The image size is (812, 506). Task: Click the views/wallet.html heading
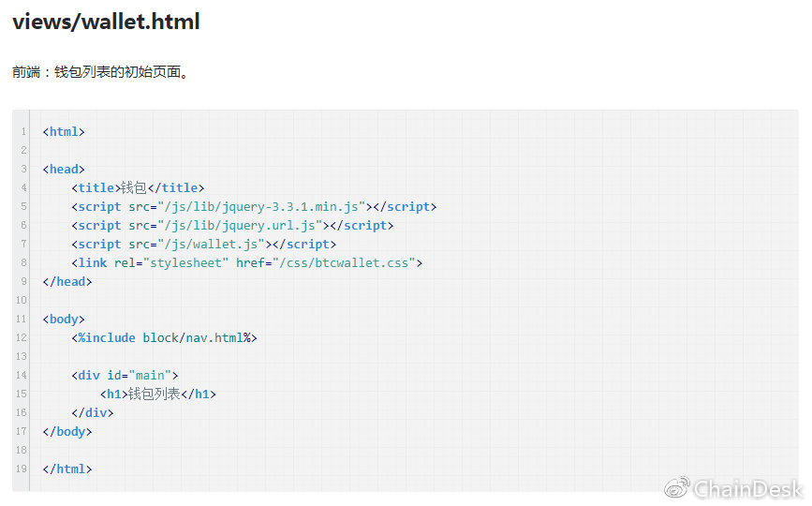point(106,22)
